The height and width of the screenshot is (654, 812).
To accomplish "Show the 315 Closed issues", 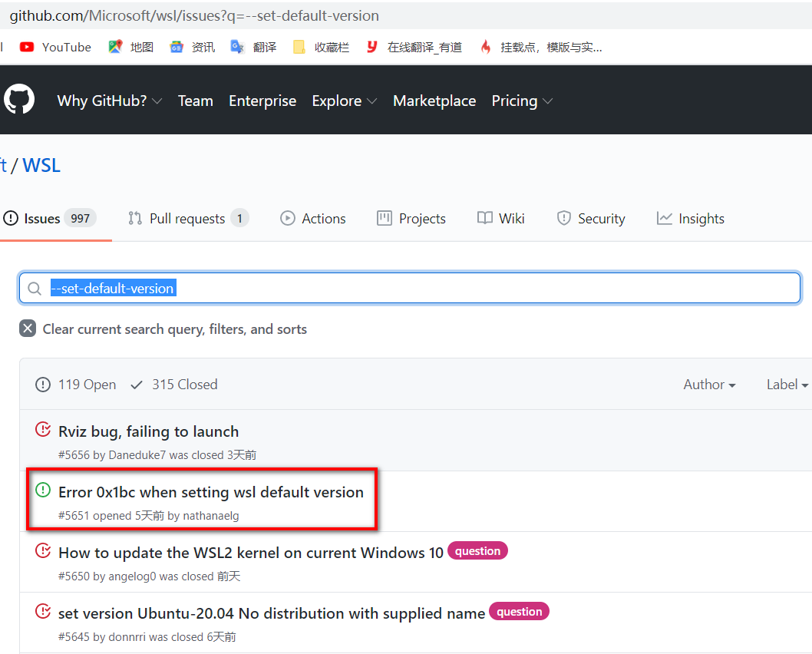I will pos(174,385).
